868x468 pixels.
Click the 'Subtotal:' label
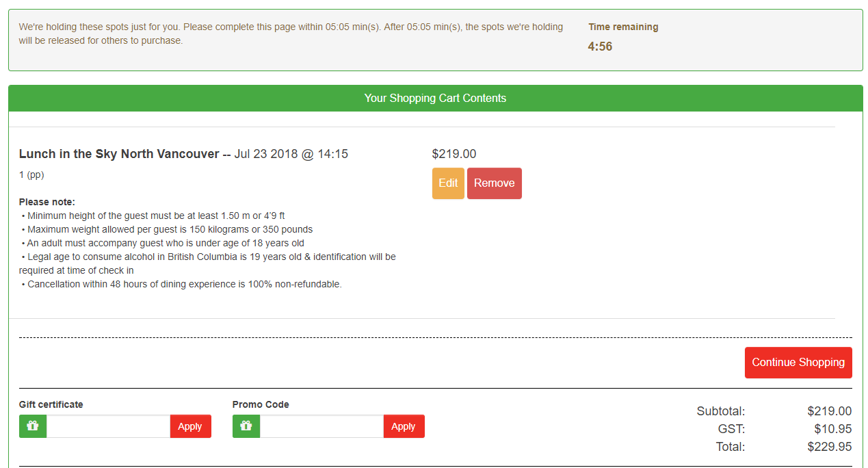coord(721,411)
